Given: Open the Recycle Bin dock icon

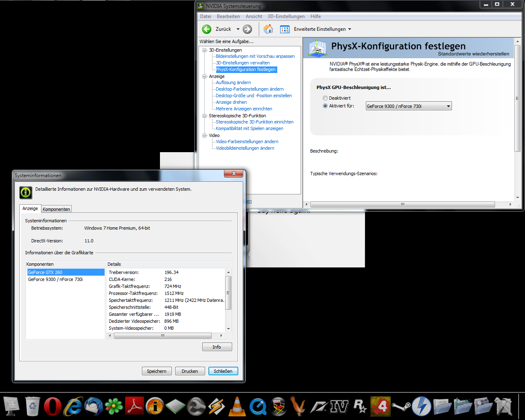Looking at the screenshot, I should (32, 406).
